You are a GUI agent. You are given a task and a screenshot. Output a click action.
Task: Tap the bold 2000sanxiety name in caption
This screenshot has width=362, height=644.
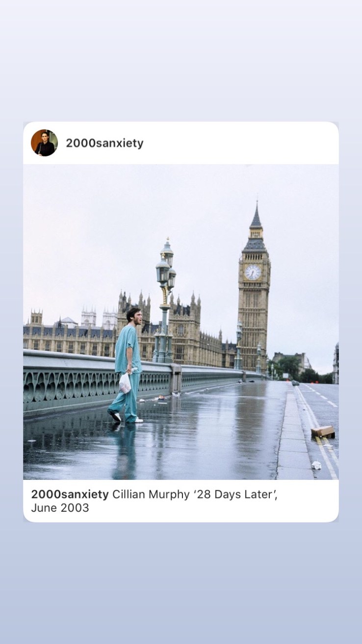[70, 494]
